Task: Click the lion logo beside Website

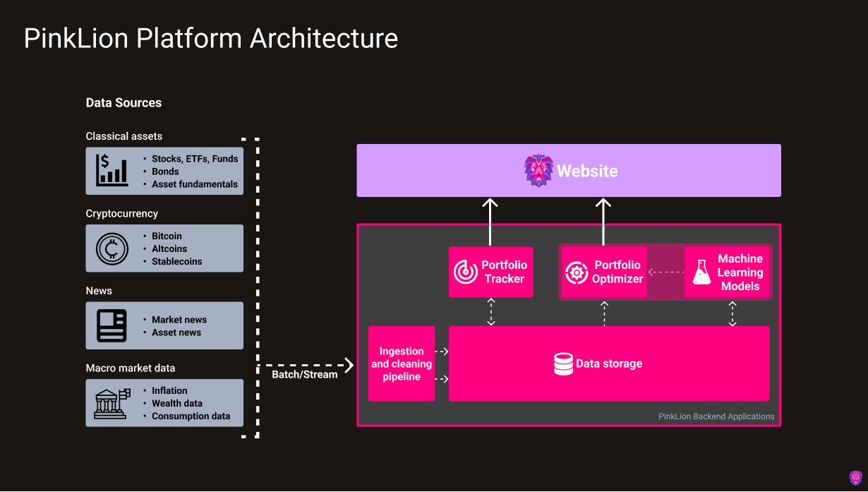Action: pyautogui.click(x=538, y=170)
